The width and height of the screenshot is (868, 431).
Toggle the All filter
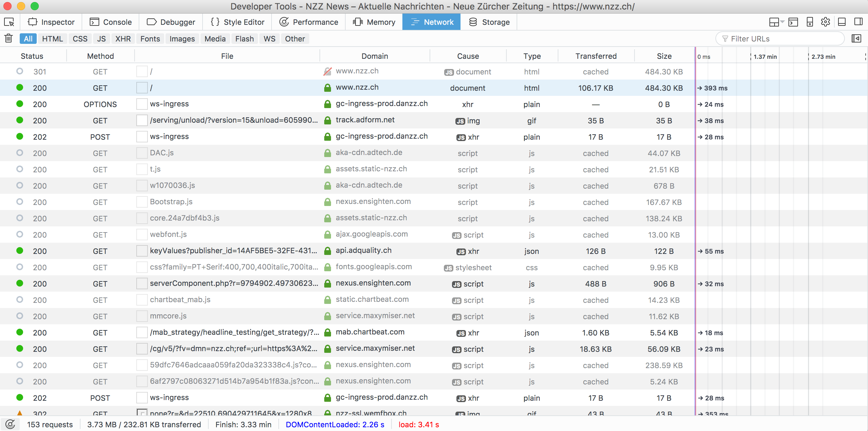(x=28, y=39)
